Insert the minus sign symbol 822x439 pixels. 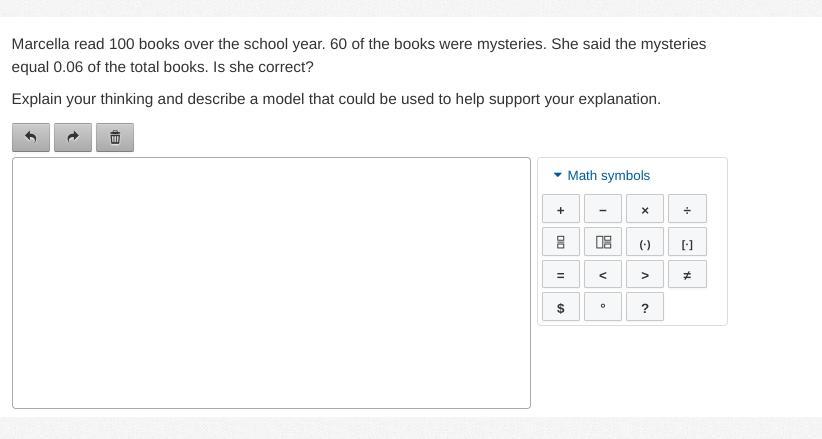pos(603,209)
